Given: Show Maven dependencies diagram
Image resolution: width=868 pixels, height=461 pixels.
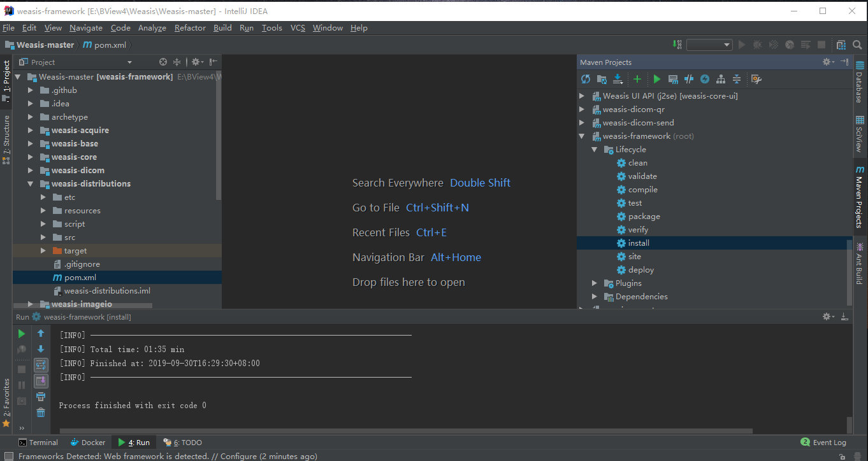Looking at the screenshot, I should click(721, 78).
